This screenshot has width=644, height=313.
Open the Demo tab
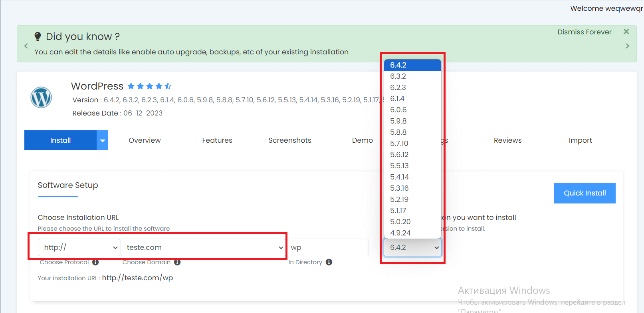point(363,140)
